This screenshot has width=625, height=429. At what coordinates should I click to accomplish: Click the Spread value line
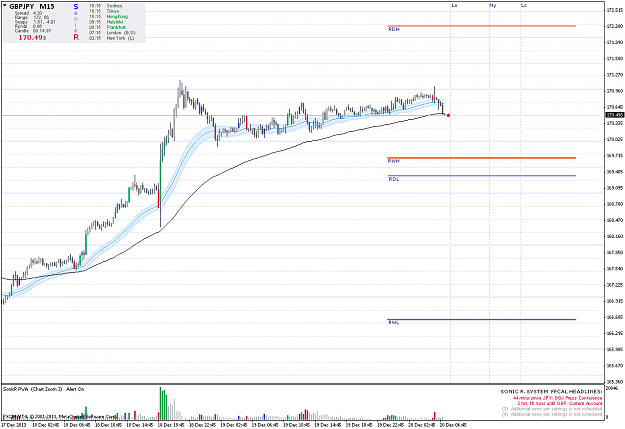(28, 13)
